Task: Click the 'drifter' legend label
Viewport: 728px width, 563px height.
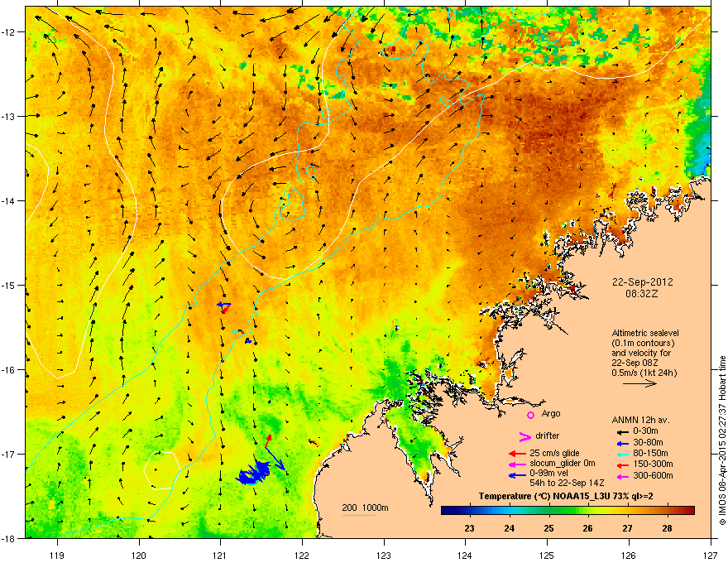Action: click(548, 435)
